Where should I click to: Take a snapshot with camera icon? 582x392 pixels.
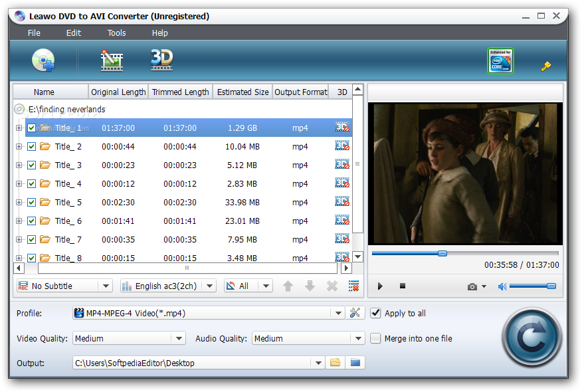click(x=472, y=286)
